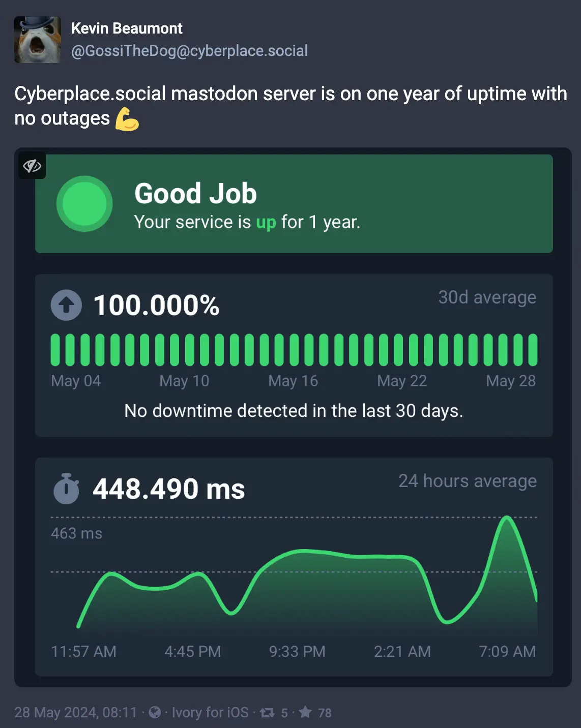This screenshot has width=581, height=728.
Task: Click a green bar in the 30-day uptime chart
Action: click(293, 348)
